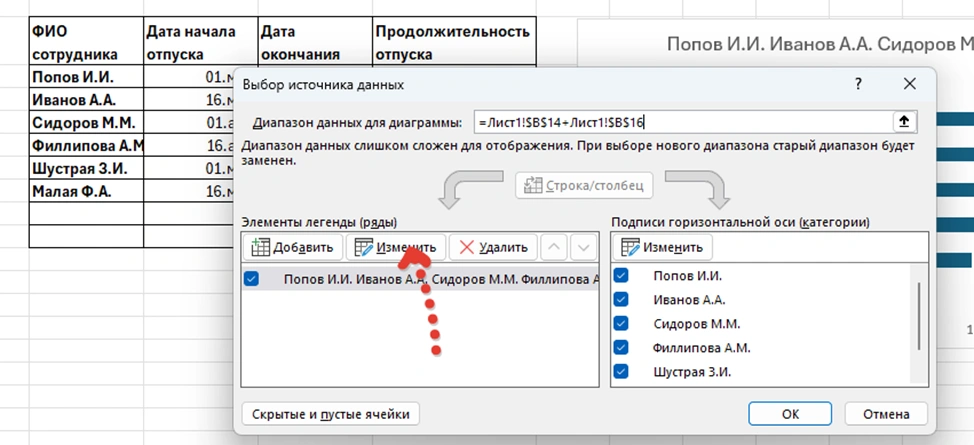Select the cell Попов И.И. in the spreadsheet
This screenshot has width=974, height=445.
86,77
